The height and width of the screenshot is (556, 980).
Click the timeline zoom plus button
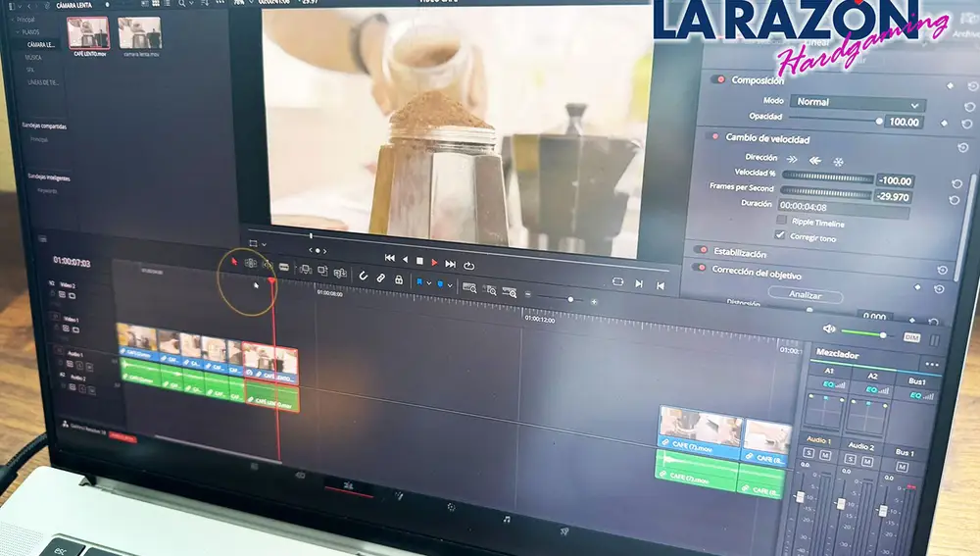(x=594, y=301)
